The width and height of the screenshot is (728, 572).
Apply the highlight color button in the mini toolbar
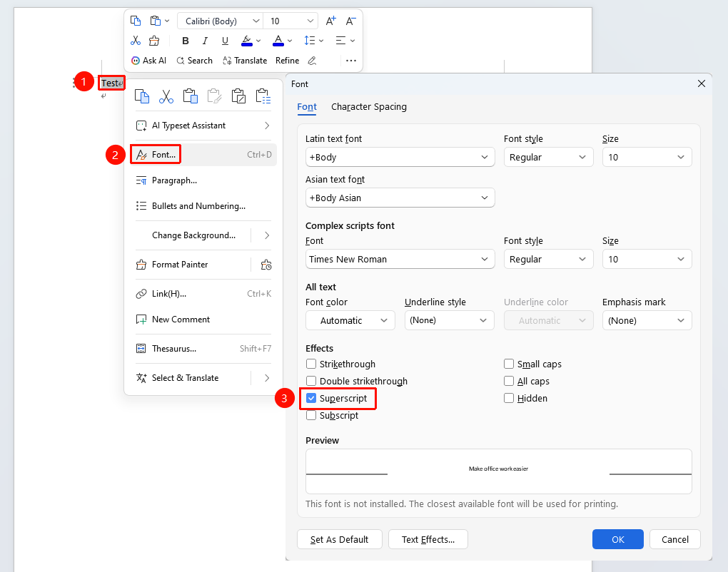click(247, 41)
